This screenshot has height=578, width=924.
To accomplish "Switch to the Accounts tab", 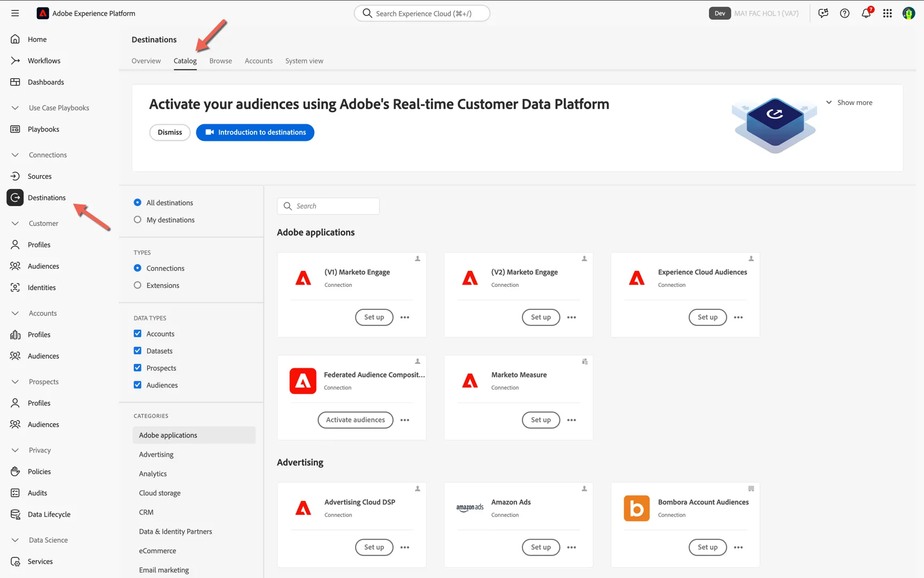I will (x=259, y=61).
